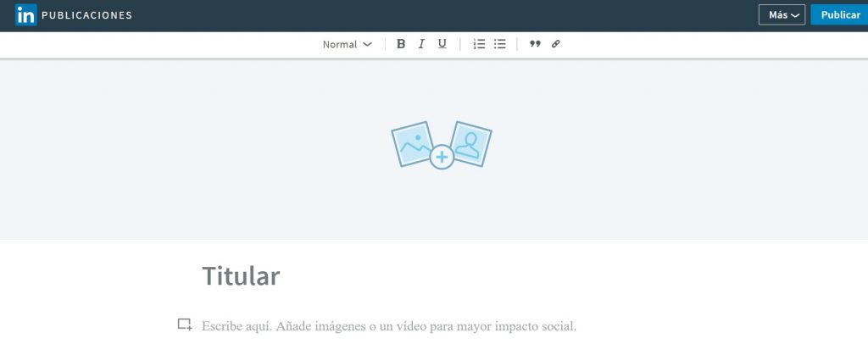868x344 pixels.
Task: Apply blockquote formatting
Action: [535, 44]
